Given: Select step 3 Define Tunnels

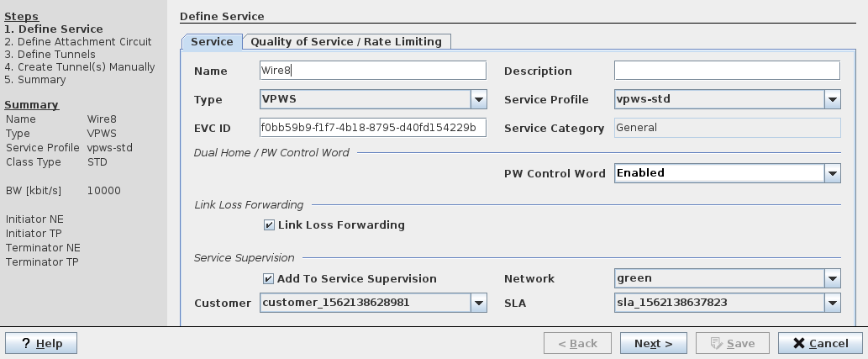Looking at the screenshot, I should pyautogui.click(x=50, y=54).
